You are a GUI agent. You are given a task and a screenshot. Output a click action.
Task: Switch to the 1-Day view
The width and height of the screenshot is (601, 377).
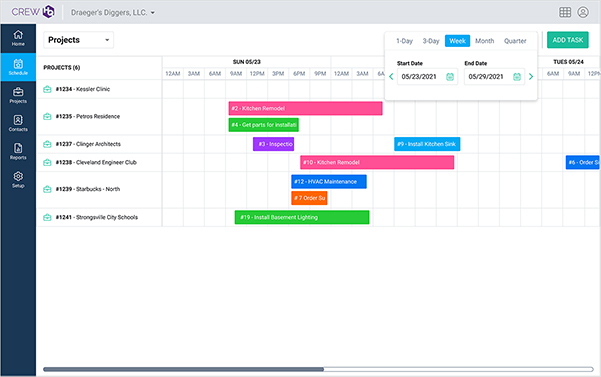click(x=404, y=41)
